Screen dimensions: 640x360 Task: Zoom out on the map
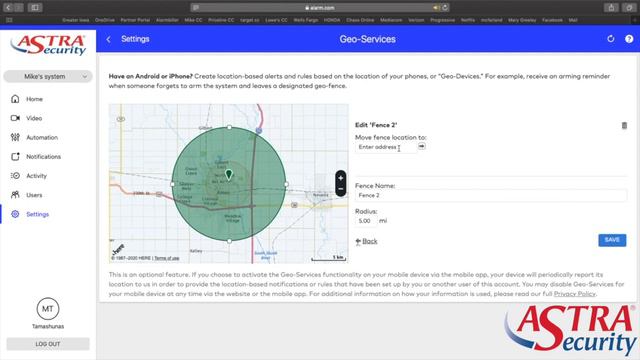pyautogui.click(x=341, y=189)
